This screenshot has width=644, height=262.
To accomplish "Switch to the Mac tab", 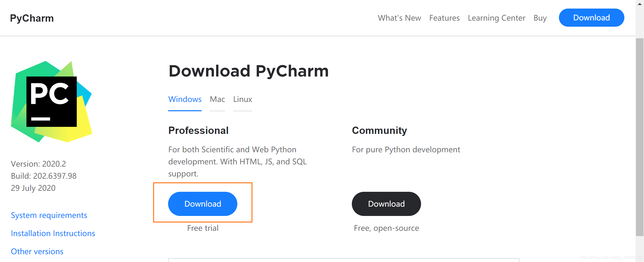I will tap(217, 99).
